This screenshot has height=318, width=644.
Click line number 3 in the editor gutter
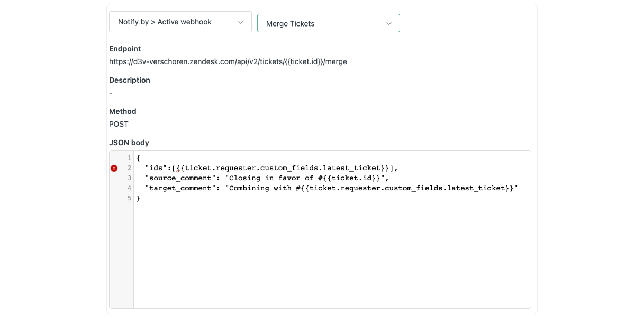coord(129,178)
